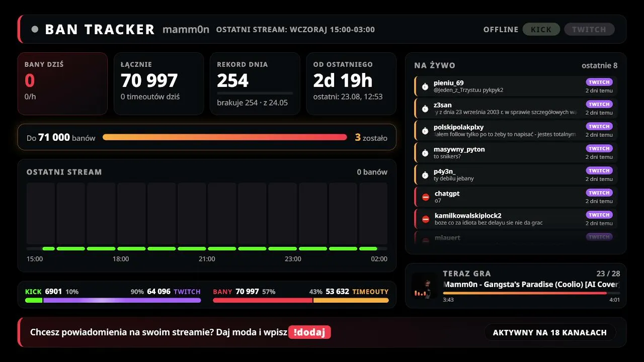The height and width of the screenshot is (362, 644).
Task: Click username kamilkowalskiplock2 in live feed
Action: [468, 216]
